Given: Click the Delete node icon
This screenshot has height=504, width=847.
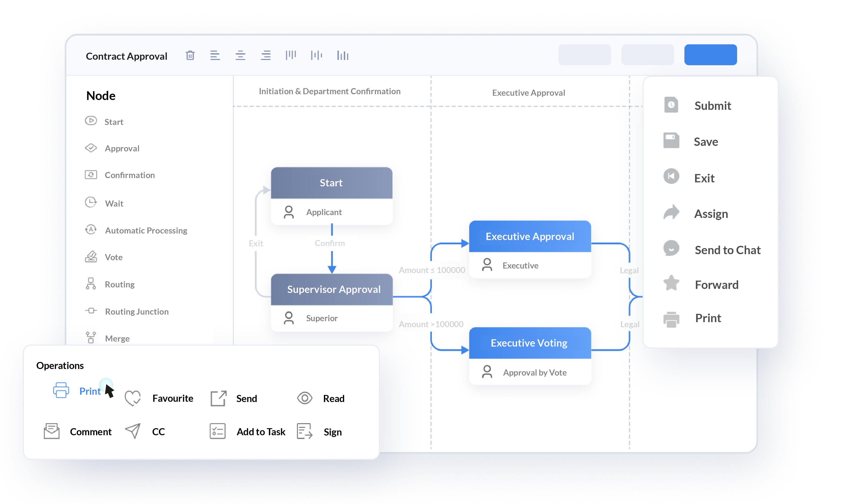Looking at the screenshot, I should [191, 55].
